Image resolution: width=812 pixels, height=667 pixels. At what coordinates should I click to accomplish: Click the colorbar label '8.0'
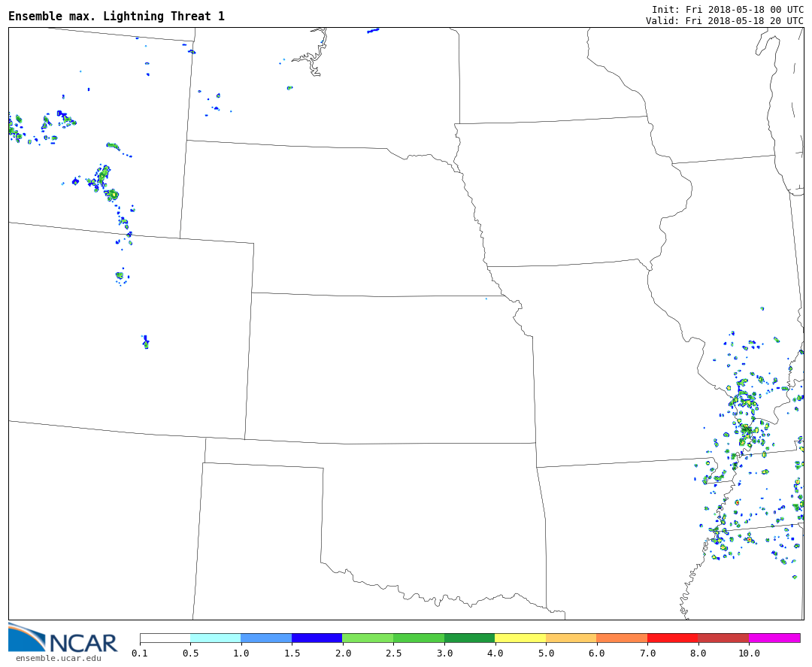[698, 653]
